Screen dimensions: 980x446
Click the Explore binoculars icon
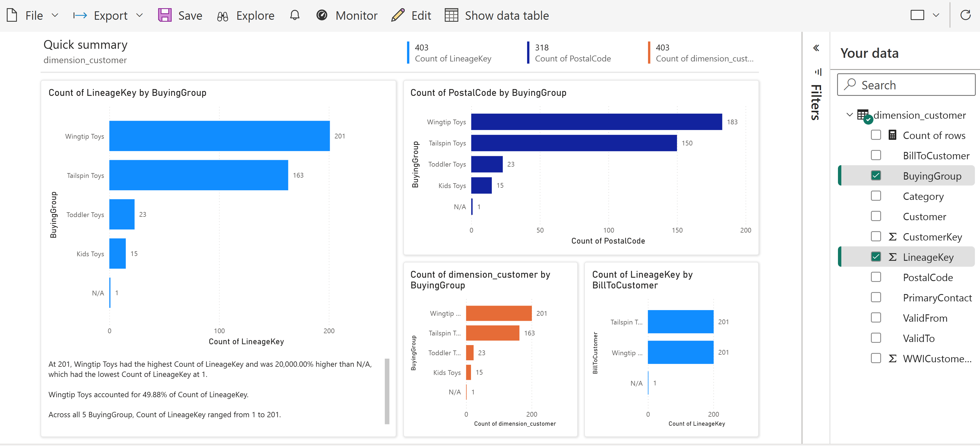pos(223,16)
